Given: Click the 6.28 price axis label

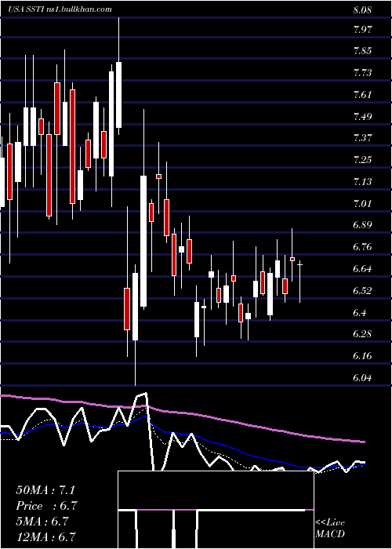Looking at the screenshot, I should click(x=362, y=334).
